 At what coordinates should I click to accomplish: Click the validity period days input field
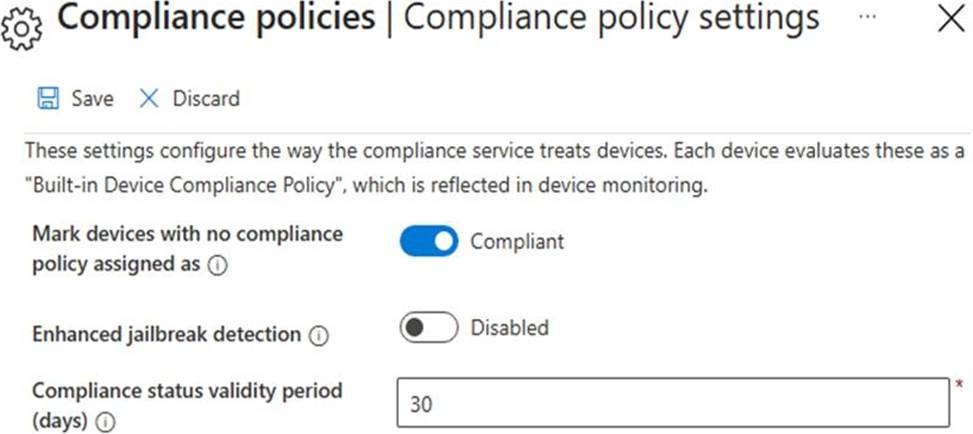(x=672, y=402)
